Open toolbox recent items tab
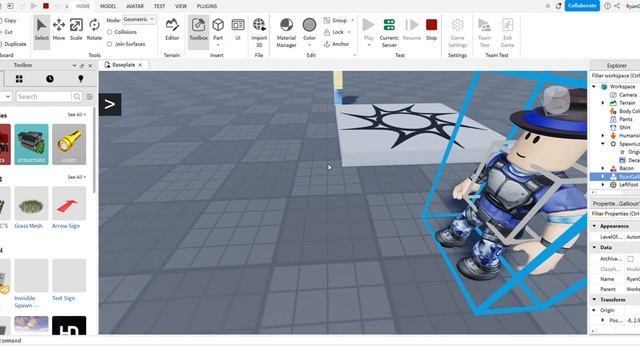This screenshot has width=640, height=360. point(50,79)
